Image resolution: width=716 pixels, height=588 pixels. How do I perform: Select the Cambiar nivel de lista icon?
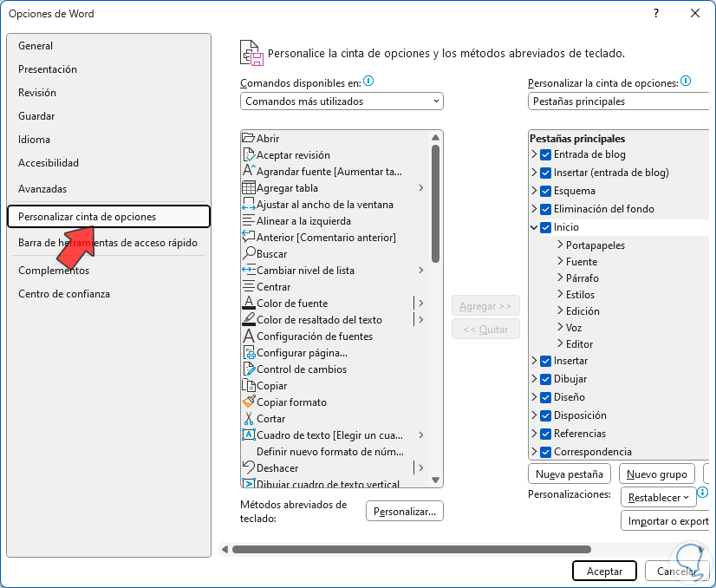point(249,270)
